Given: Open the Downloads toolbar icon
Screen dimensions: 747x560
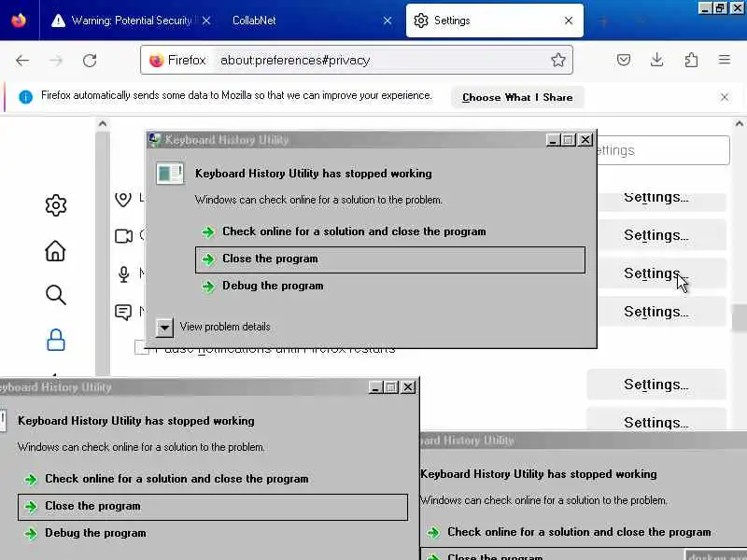Looking at the screenshot, I should coord(657,60).
